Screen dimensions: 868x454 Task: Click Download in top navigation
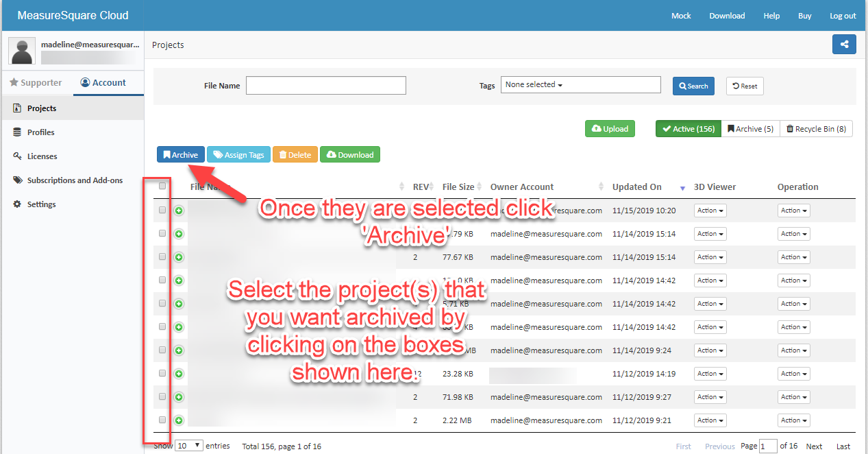tap(727, 16)
